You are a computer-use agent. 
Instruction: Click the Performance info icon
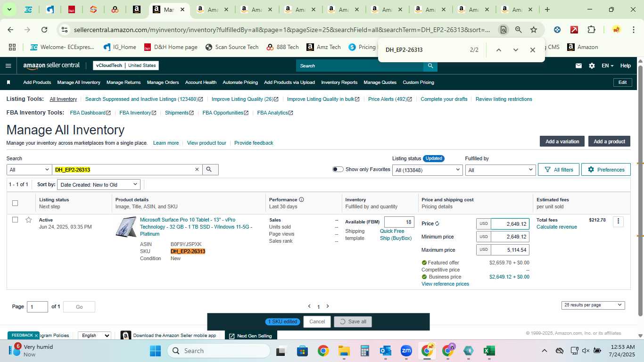tap(301, 199)
